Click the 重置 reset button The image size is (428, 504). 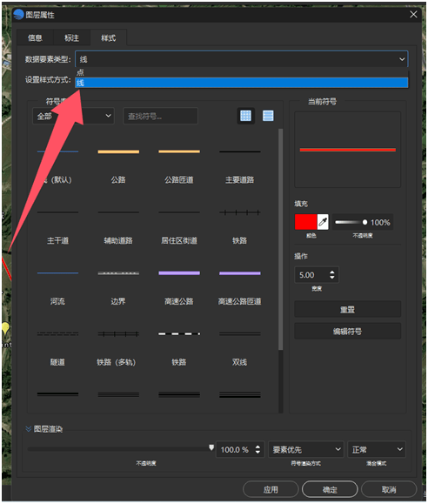[x=347, y=310]
